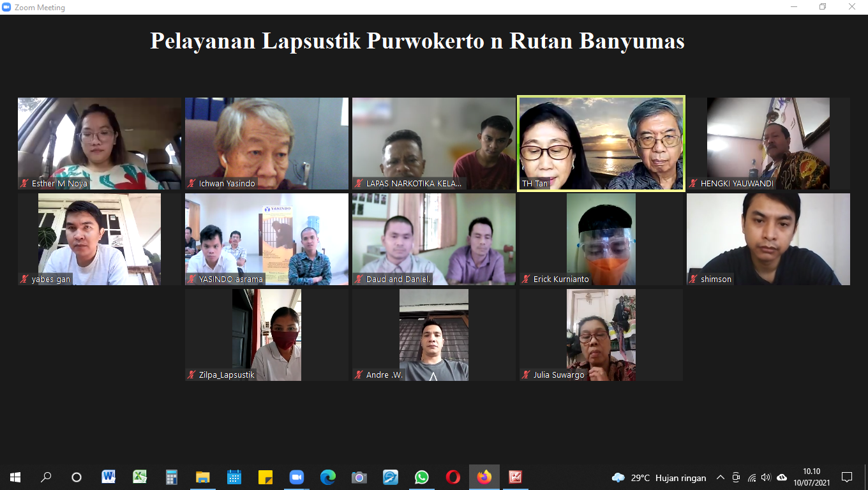Click the muted mic icon beside Esther M Noya
This screenshot has height=490, width=868.
[24, 184]
